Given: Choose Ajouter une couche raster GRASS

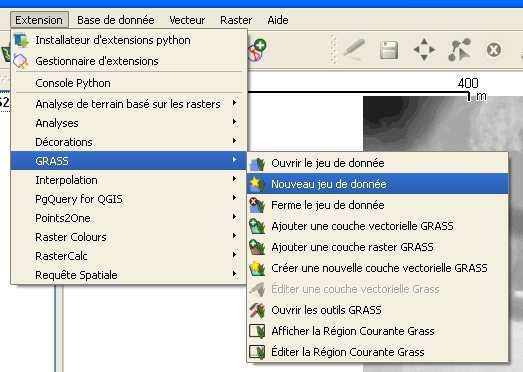Looking at the screenshot, I should click(x=378, y=247).
